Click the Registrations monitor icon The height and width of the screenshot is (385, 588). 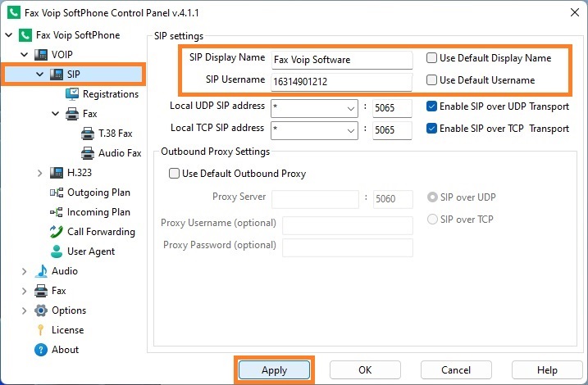pyautogui.click(x=72, y=94)
